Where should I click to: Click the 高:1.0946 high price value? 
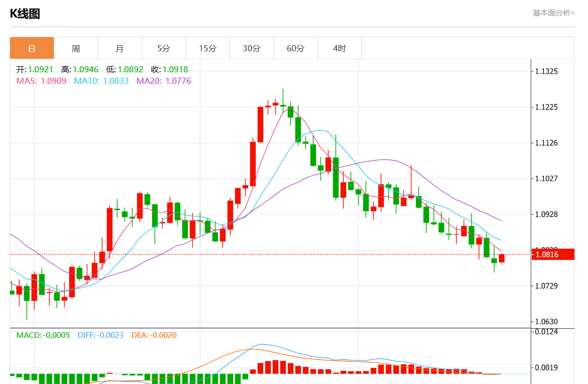click(x=79, y=69)
